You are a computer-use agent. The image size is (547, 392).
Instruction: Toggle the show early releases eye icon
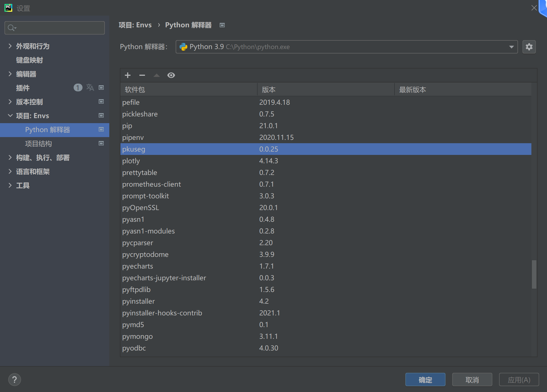click(x=171, y=75)
